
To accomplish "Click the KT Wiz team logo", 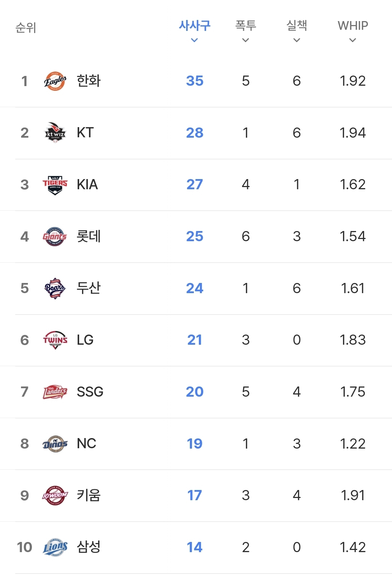I will pyautogui.click(x=55, y=133).
